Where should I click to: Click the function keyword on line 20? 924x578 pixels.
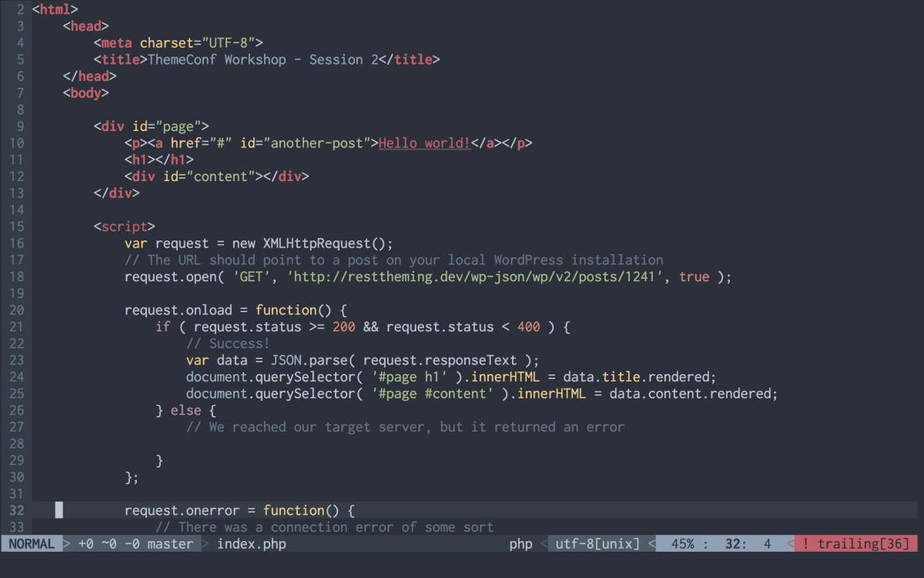[x=286, y=309]
